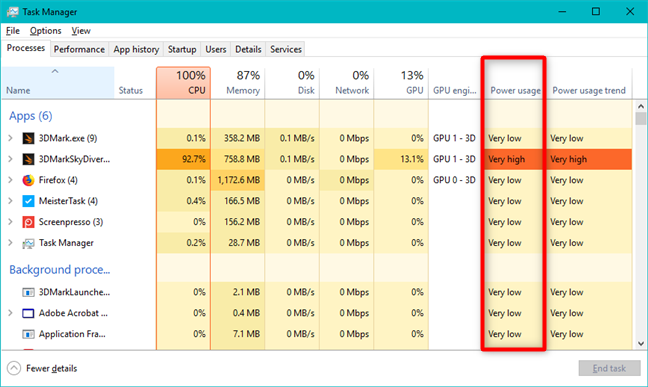Viewport: 648px width, 387px height.
Task: Sort by the Name column header
Action: tap(58, 83)
